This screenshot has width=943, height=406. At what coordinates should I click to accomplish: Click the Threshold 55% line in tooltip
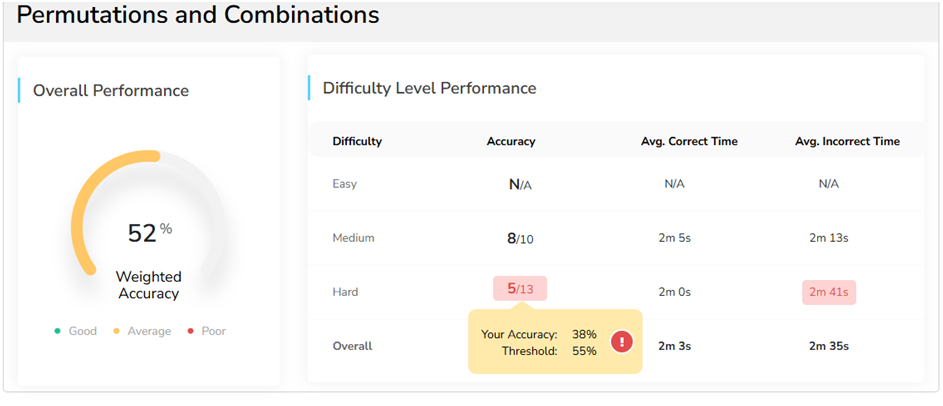548,351
